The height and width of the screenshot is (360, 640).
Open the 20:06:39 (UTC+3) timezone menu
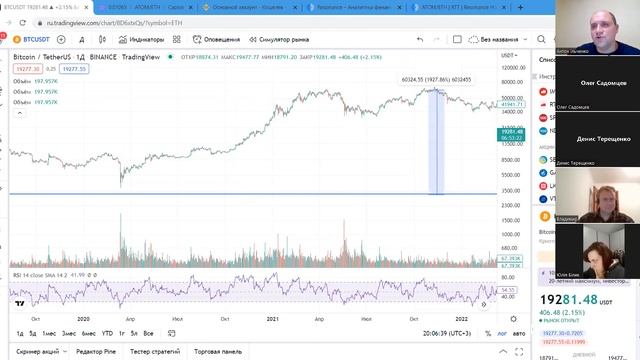click(447, 333)
